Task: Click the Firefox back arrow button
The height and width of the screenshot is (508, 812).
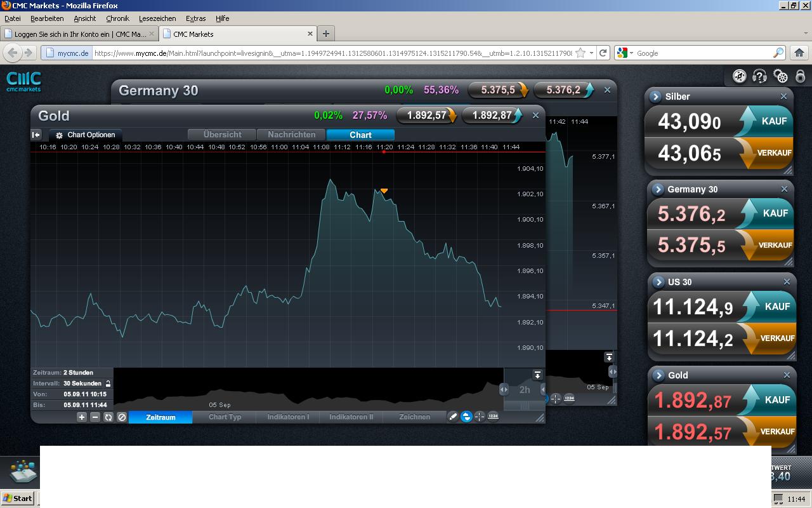Action: click(13, 53)
